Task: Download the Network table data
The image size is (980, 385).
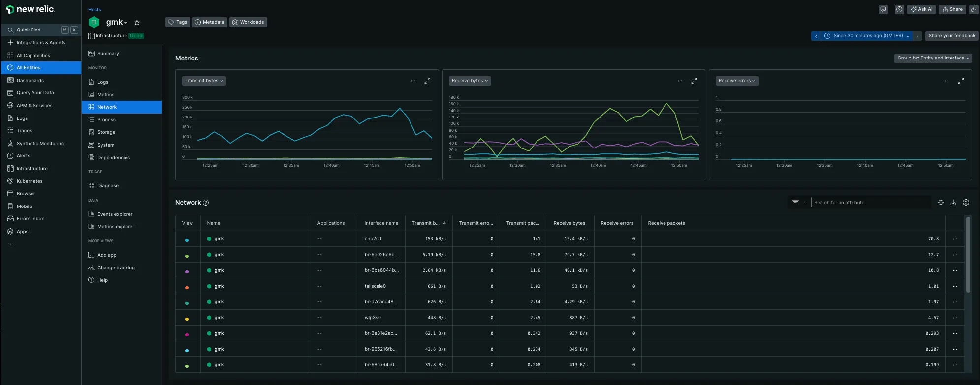Action: pyautogui.click(x=953, y=203)
